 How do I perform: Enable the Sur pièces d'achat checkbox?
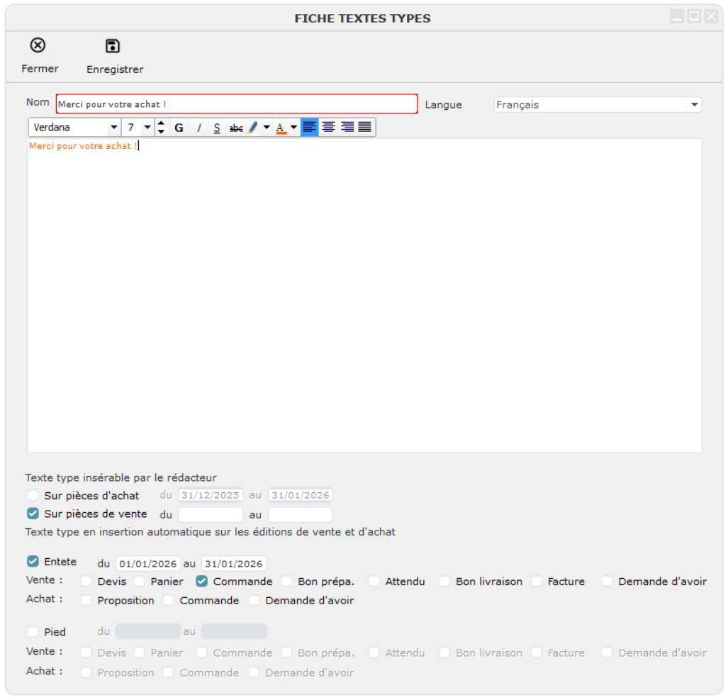[x=33, y=496]
